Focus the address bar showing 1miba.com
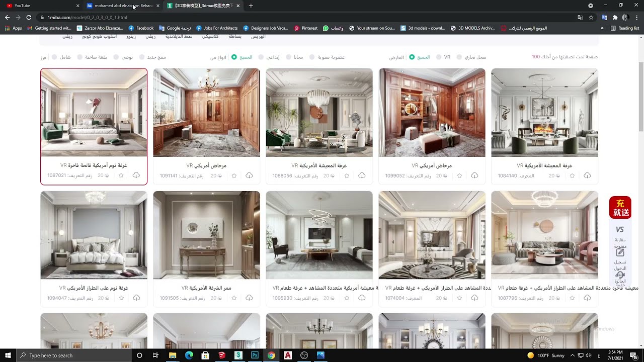The width and height of the screenshot is (644, 362). [x=307, y=17]
